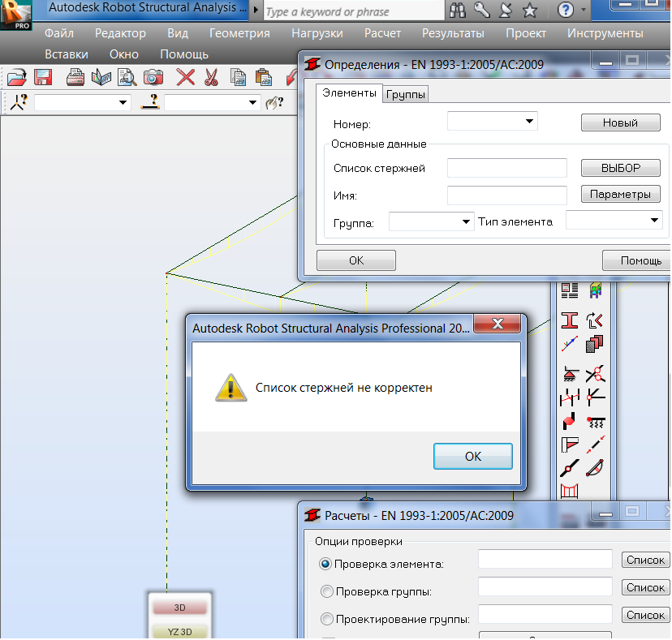
Task: Open the structure type building icon
Action: (595, 290)
